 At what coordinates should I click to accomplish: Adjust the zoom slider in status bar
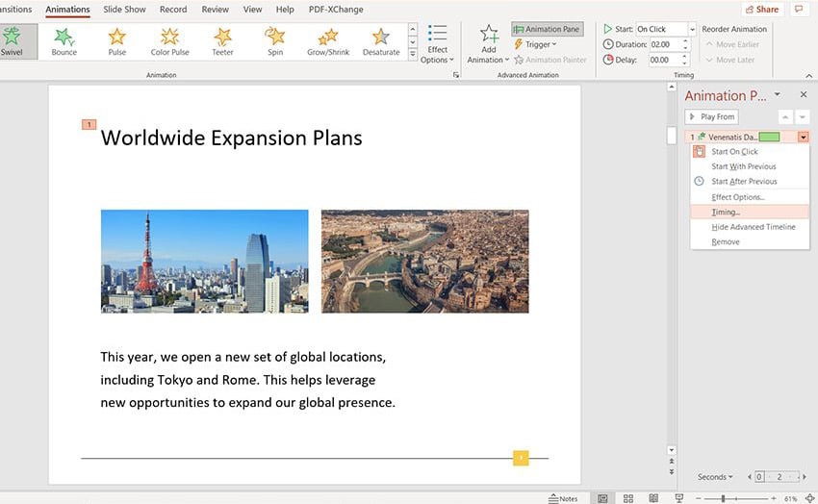click(x=723, y=498)
